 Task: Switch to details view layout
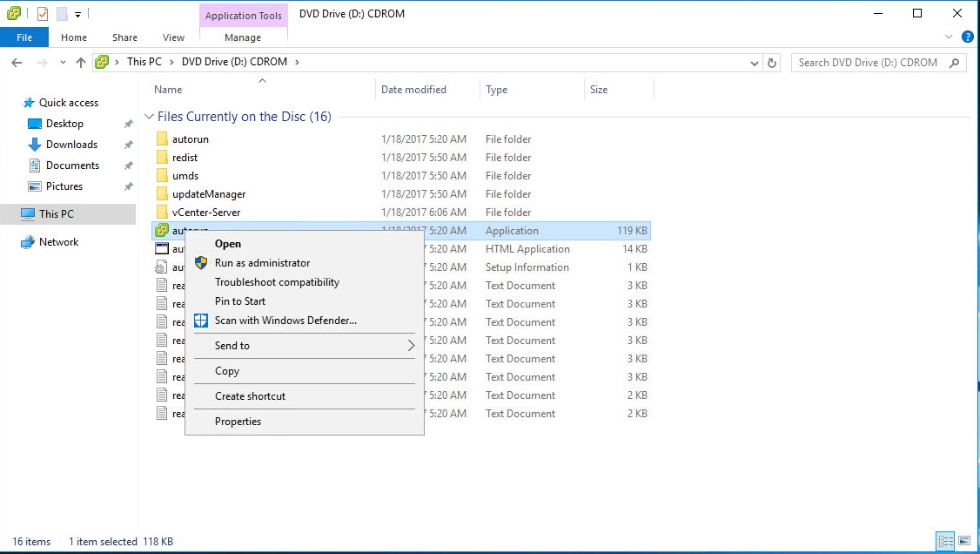944,542
